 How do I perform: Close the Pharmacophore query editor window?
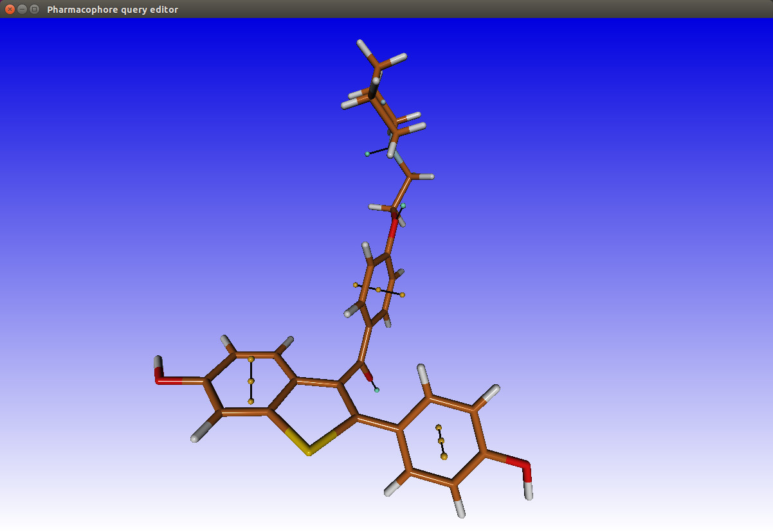pos(10,9)
